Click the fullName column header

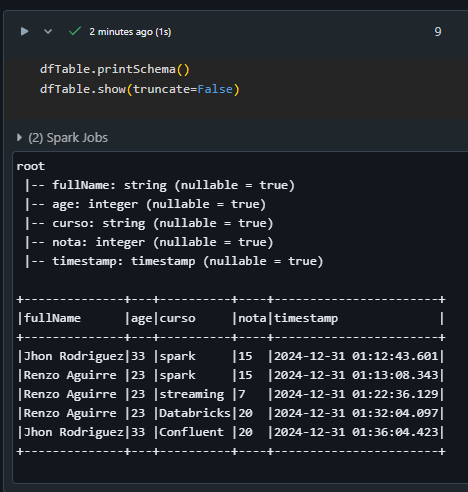[52, 318]
